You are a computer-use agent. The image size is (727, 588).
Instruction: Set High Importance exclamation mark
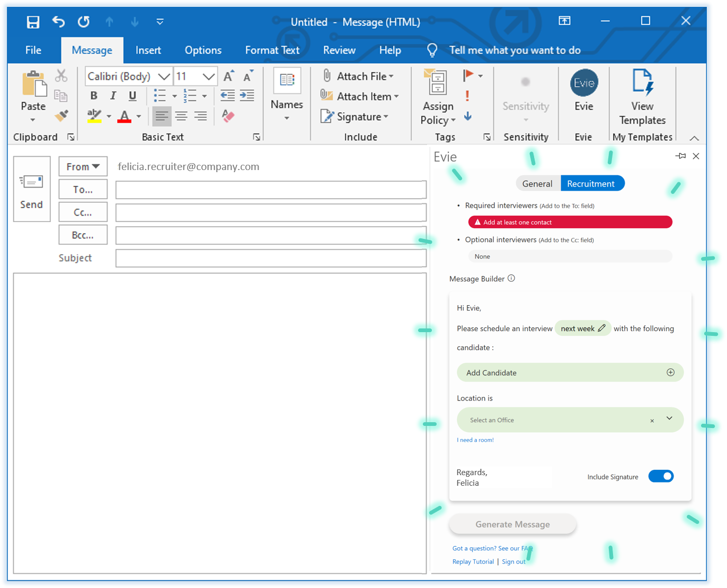[x=467, y=96]
